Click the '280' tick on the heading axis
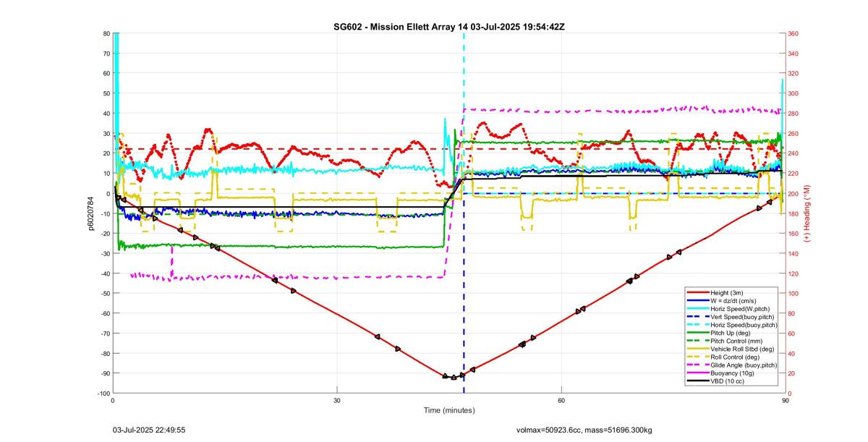 click(793, 114)
